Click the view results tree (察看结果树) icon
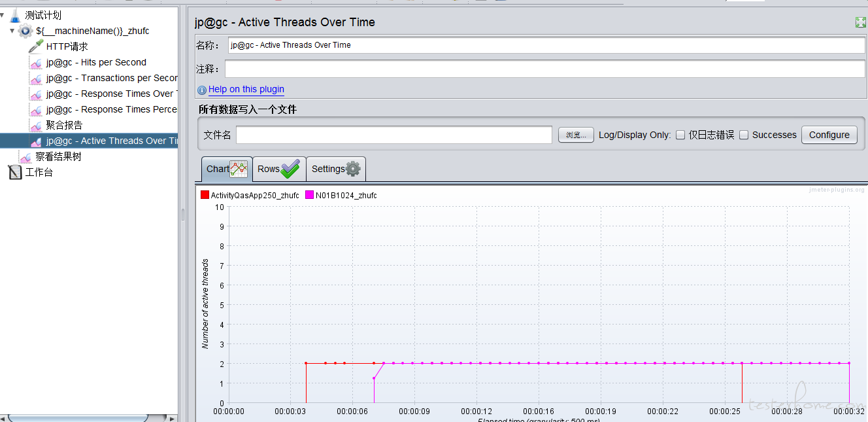Image resolution: width=868 pixels, height=422 pixels. (x=25, y=157)
